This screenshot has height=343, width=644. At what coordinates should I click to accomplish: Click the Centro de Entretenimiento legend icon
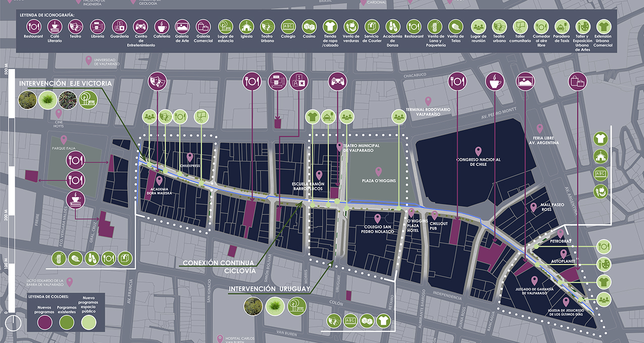tap(140, 27)
